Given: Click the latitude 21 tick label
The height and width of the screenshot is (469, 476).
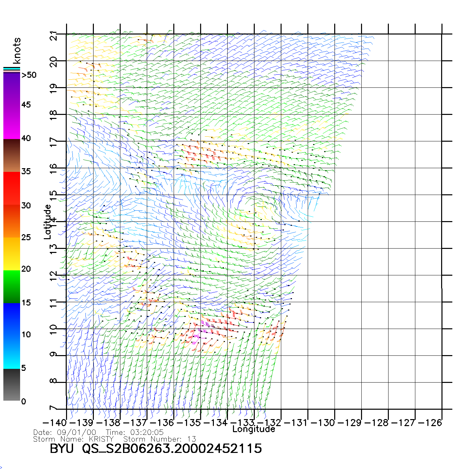Looking at the screenshot, I should tap(54, 35).
